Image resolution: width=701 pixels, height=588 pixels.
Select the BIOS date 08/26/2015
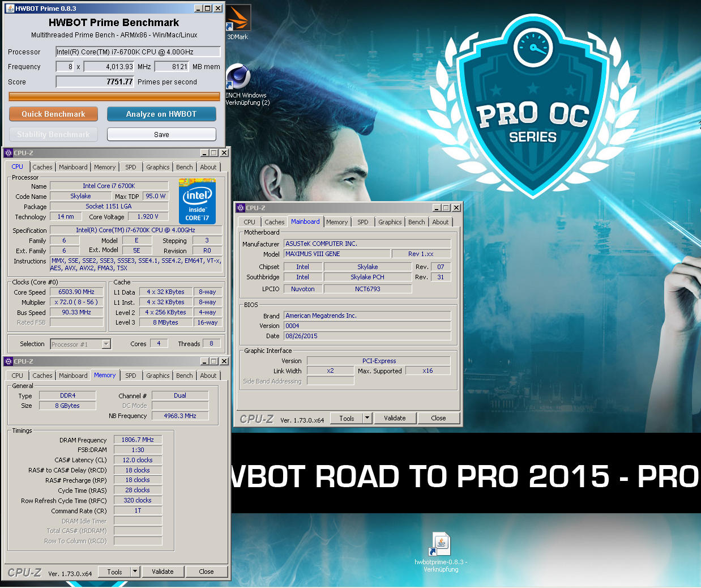click(367, 336)
